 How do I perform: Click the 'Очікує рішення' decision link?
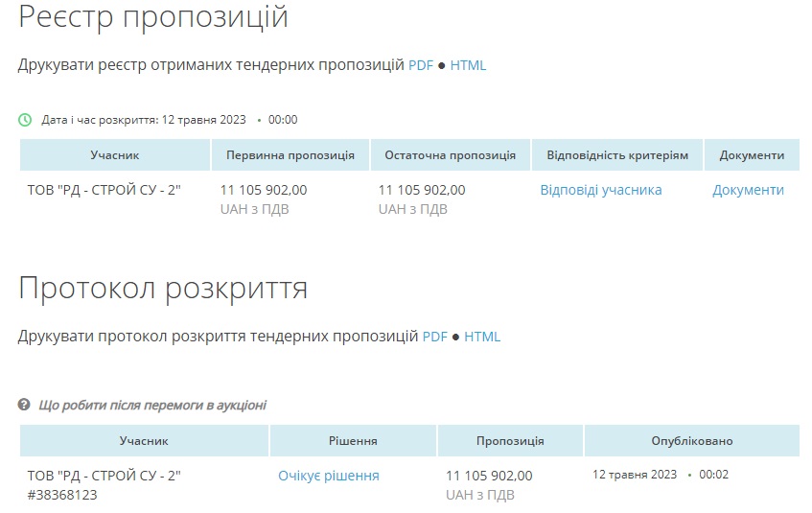pyautogui.click(x=328, y=476)
